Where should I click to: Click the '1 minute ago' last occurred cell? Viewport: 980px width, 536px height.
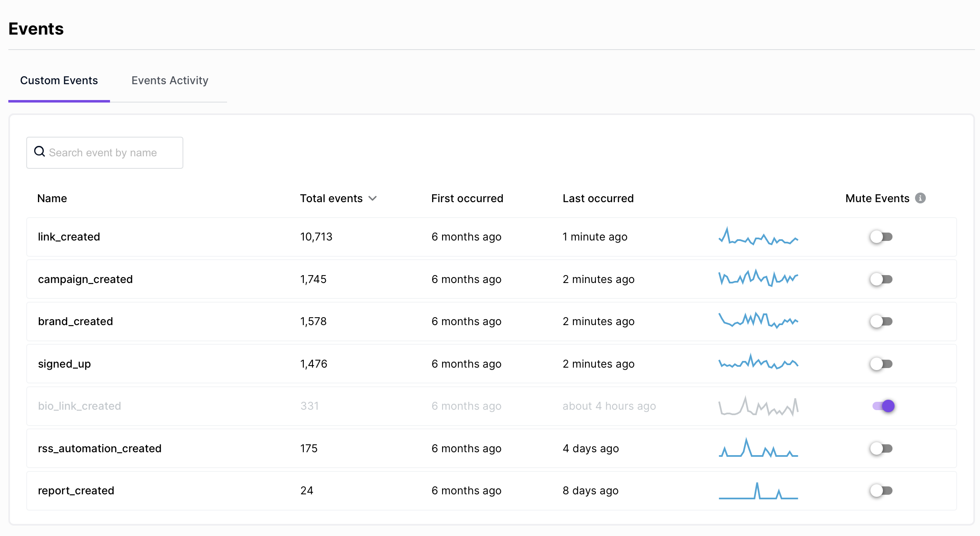(595, 237)
